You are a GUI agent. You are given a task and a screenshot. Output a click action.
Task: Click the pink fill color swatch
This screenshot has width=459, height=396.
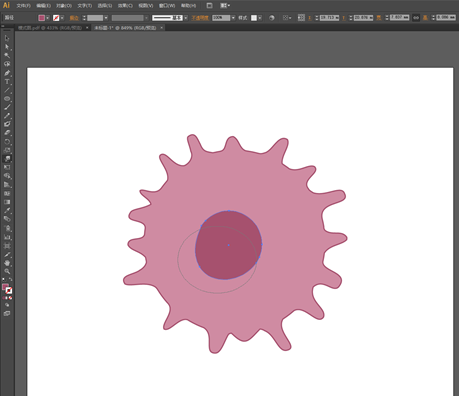pos(41,18)
